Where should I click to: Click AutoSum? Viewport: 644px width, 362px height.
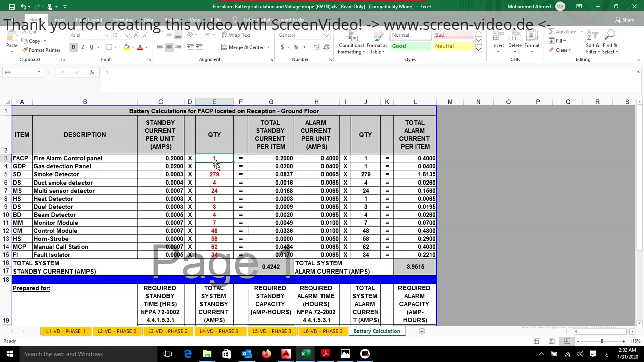562,32
